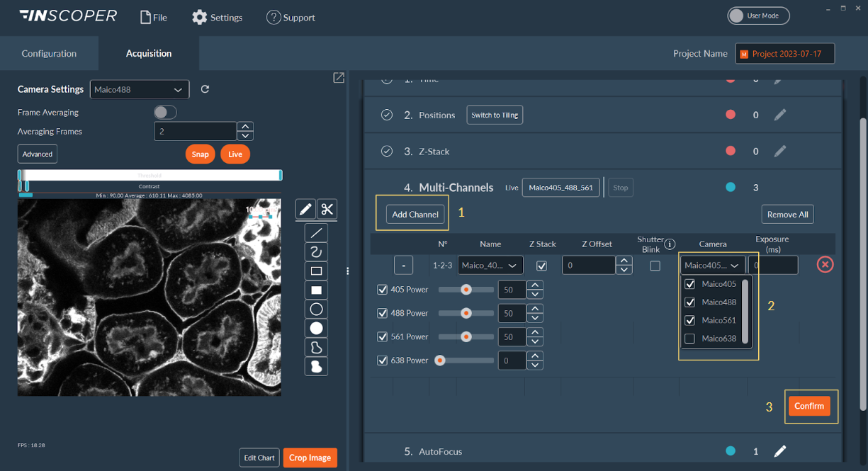Pop out the camera view panel
This screenshot has height=471, width=868.
pos(339,78)
